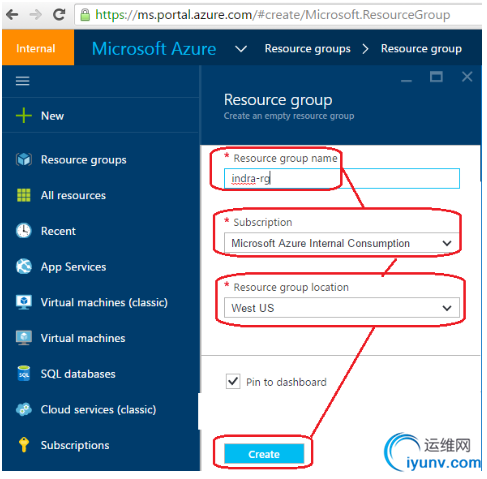487x479 pixels.
Task: Open Virtual machines in sidebar
Action: [x=83, y=338]
